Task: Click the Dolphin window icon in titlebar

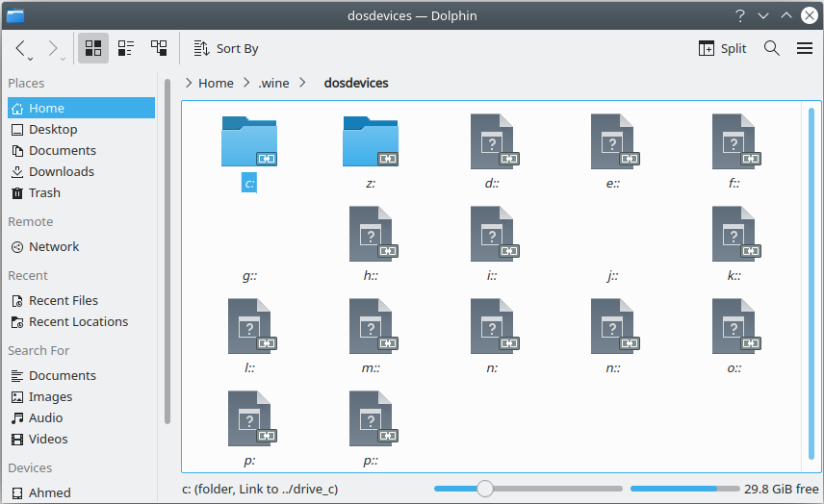Action: (14, 15)
